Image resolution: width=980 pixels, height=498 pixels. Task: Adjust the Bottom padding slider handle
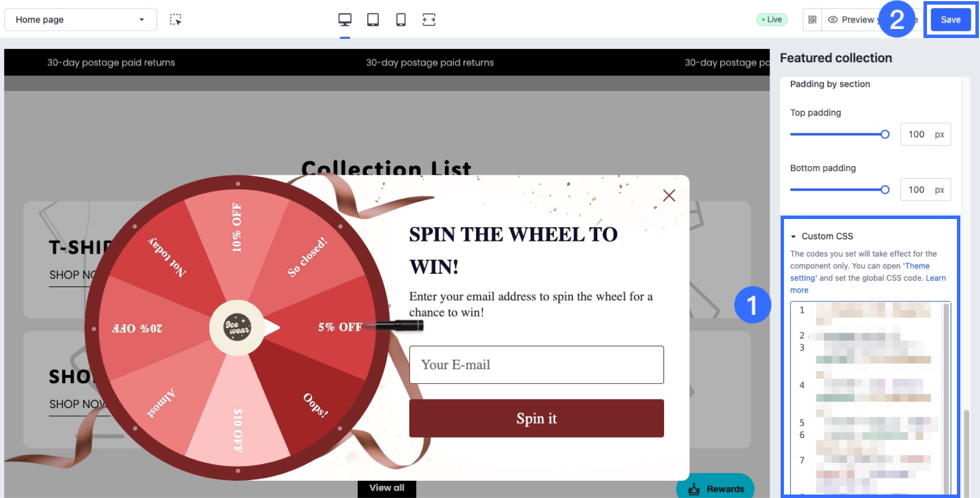point(885,190)
